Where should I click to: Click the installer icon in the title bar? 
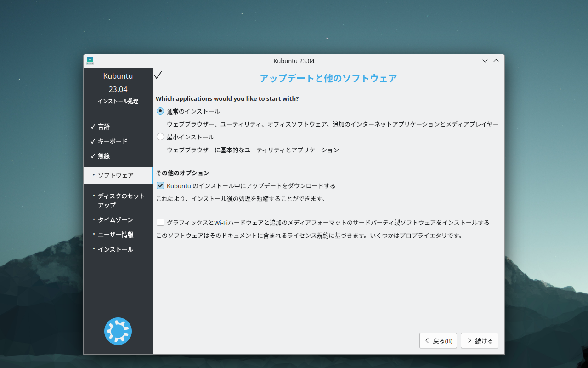point(90,61)
